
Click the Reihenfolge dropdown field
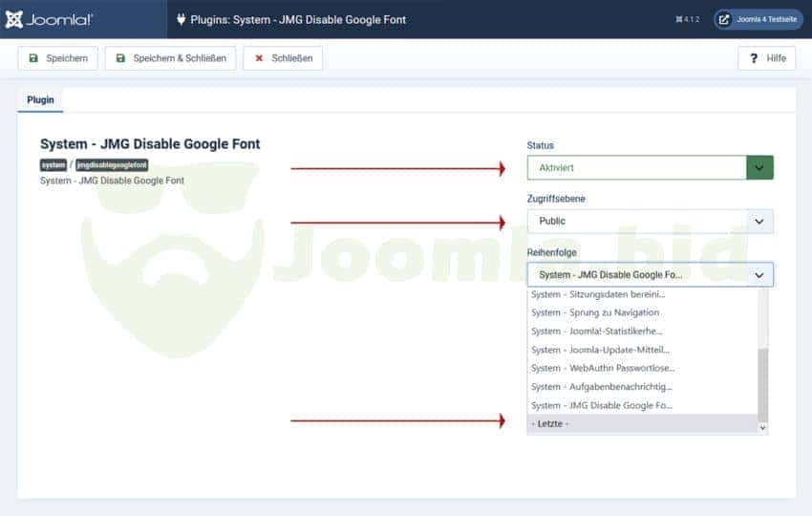coord(651,274)
